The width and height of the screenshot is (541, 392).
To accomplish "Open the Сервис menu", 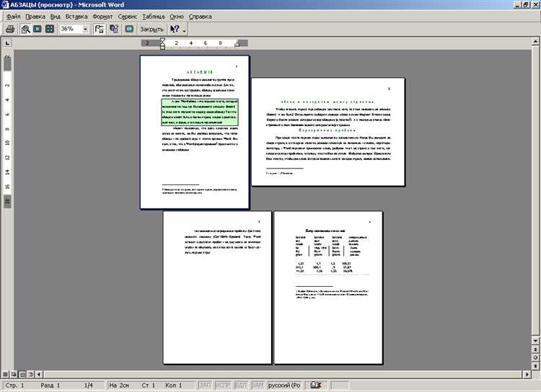I will pos(127,17).
